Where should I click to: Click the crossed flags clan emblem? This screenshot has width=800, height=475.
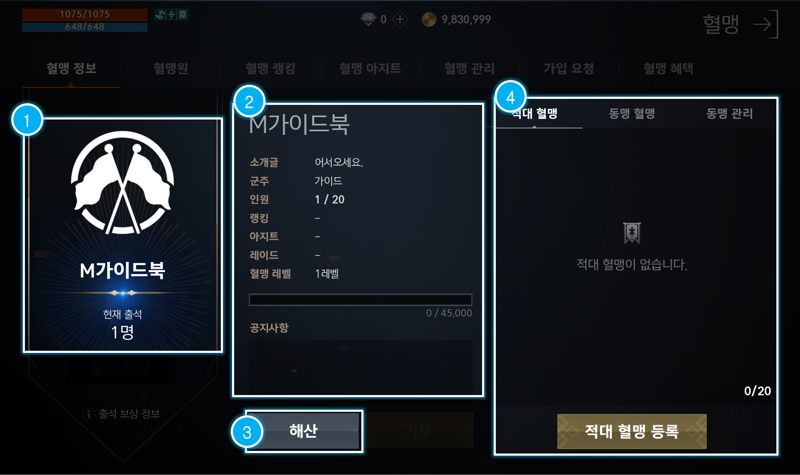(x=122, y=183)
